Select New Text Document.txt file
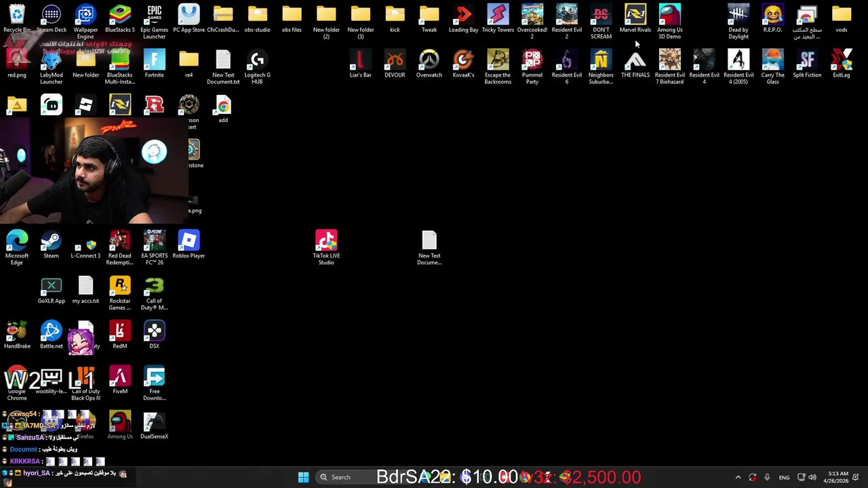868x488 pixels. [223, 67]
